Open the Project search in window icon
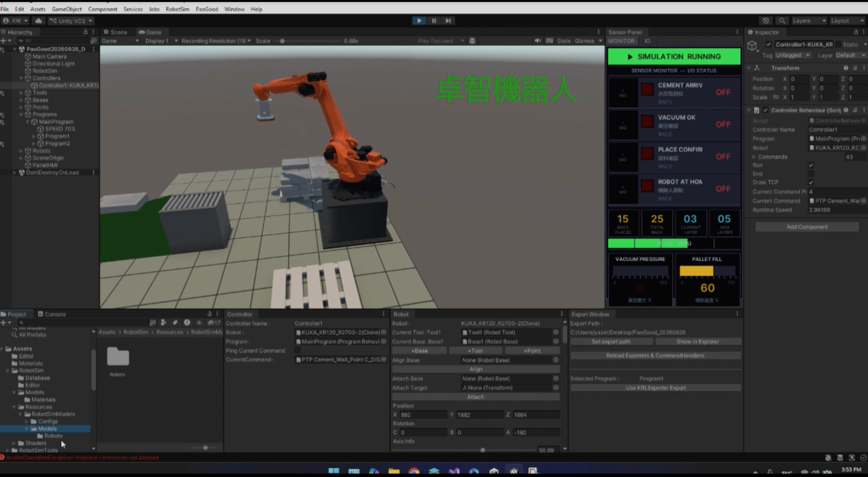This screenshot has height=477, width=868. 152,322
